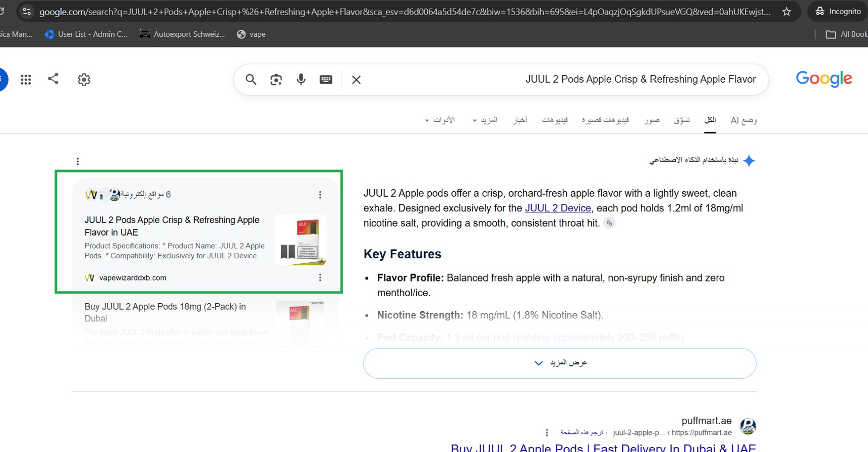
Task: Open the Autoexport Schweiz bookmark
Action: [x=183, y=34]
